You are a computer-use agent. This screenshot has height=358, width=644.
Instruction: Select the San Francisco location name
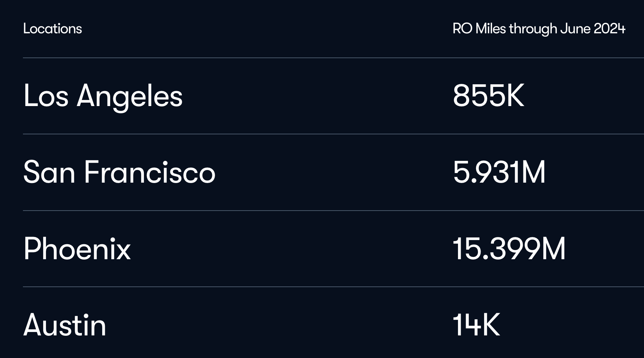[x=119, y=172]
